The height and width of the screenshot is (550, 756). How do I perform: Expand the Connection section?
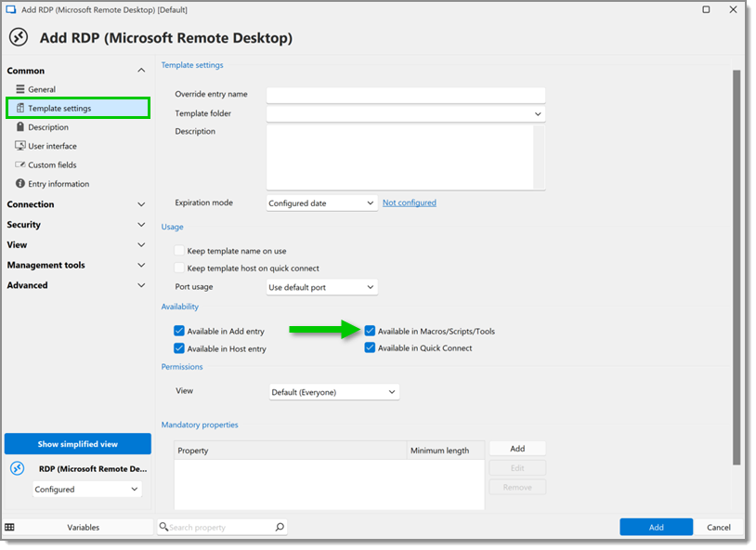click(x=141, y=204)
